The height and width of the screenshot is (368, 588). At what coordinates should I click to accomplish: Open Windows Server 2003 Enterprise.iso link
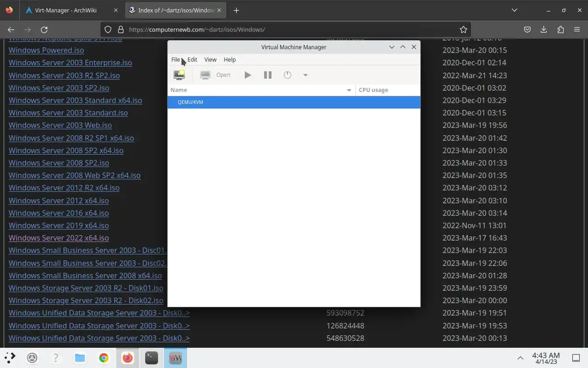coord(70,63)
